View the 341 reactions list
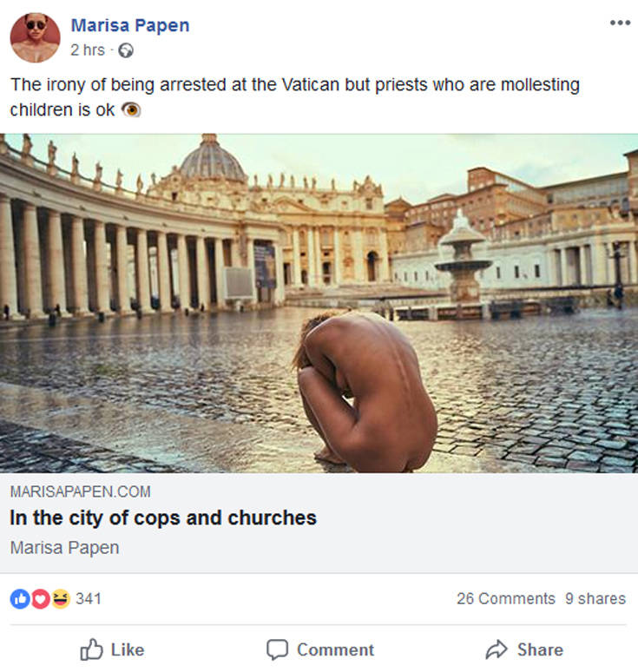The width and height of the screenshot is (638, 672). 89,598
